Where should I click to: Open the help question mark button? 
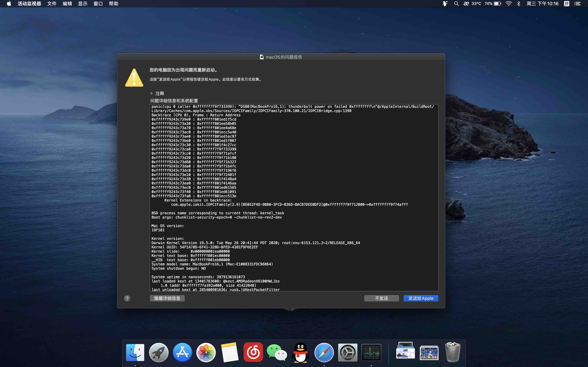[127, 298]
